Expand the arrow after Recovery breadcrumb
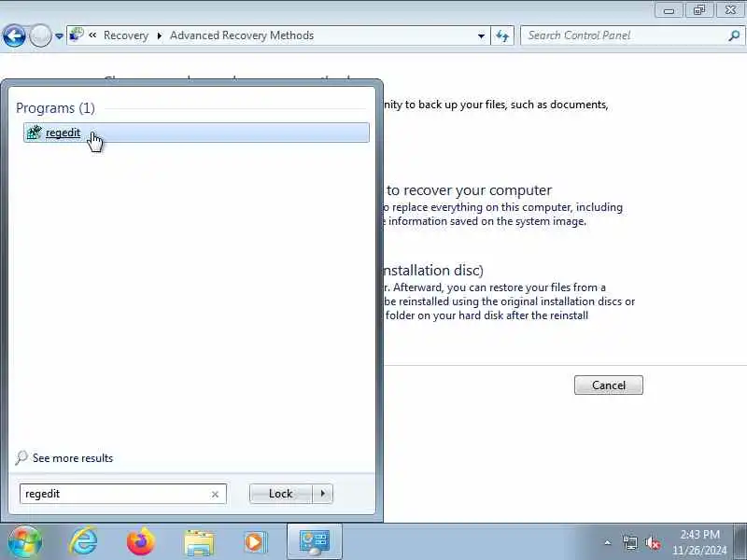This screenshot has height=560, width=747. 160,35
